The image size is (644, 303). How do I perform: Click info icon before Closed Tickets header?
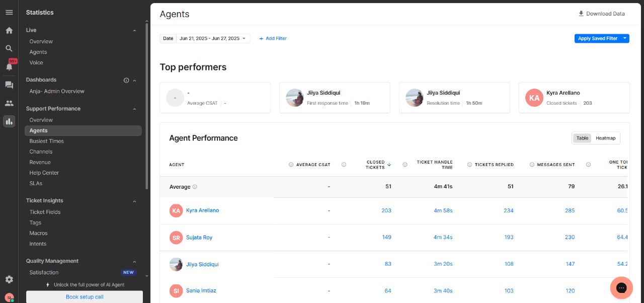coord(344,165)
